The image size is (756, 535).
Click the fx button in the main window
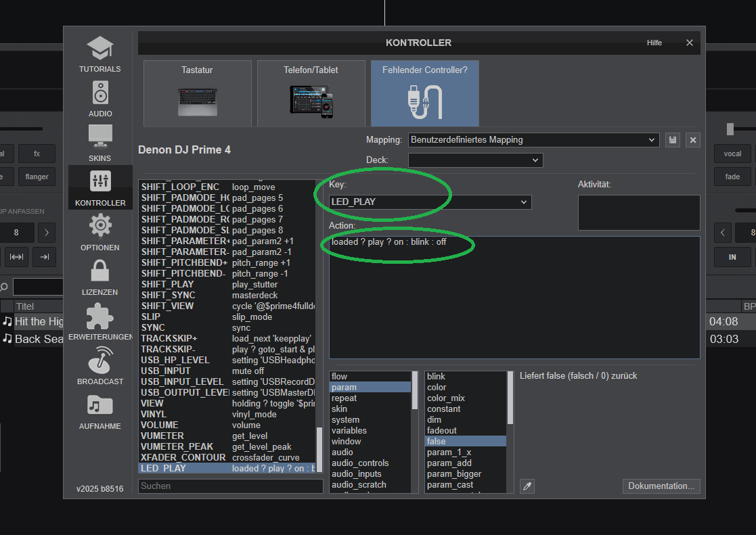tap(37, 154)
